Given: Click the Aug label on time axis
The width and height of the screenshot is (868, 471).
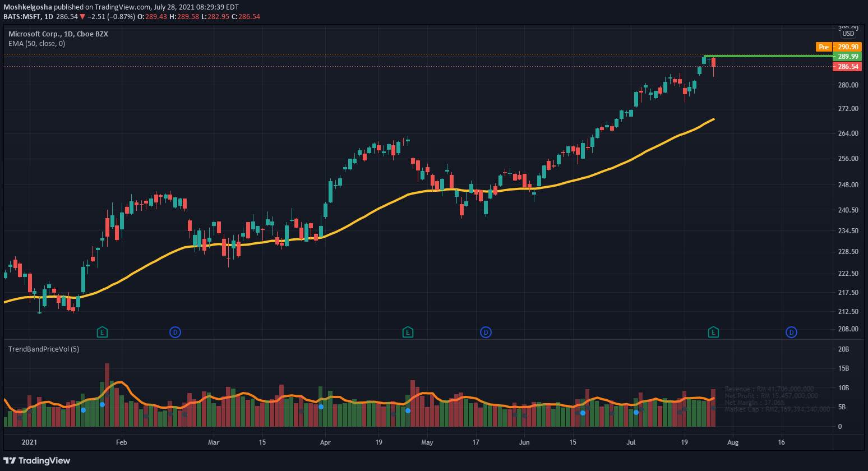Looking at the screenshot, I should pyautogui.click(x=733, y=442).
